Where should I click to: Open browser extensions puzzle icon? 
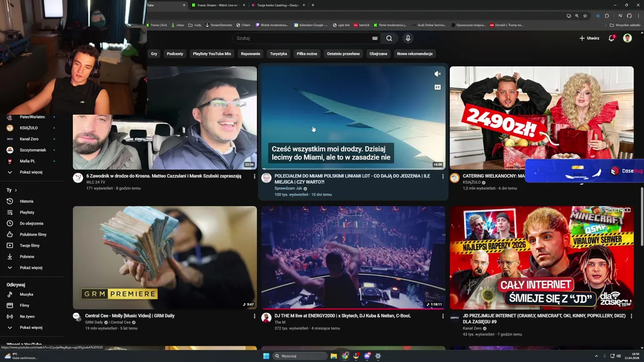pyautogui.click(x=607, y=16)
